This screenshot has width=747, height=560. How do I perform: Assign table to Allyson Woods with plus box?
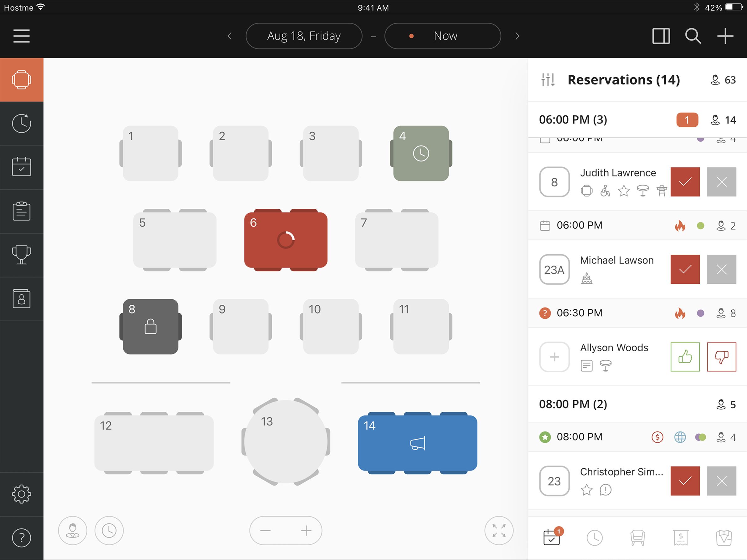[x=554, y=357]
